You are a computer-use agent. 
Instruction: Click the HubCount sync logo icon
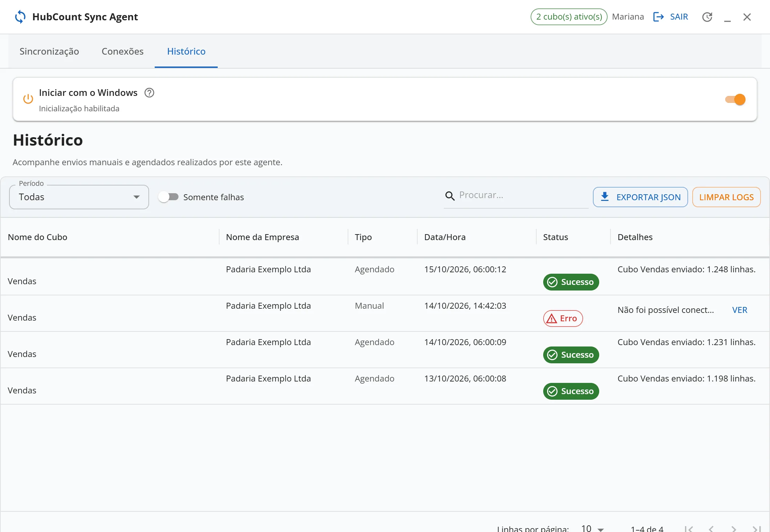(x=20, y=17)
